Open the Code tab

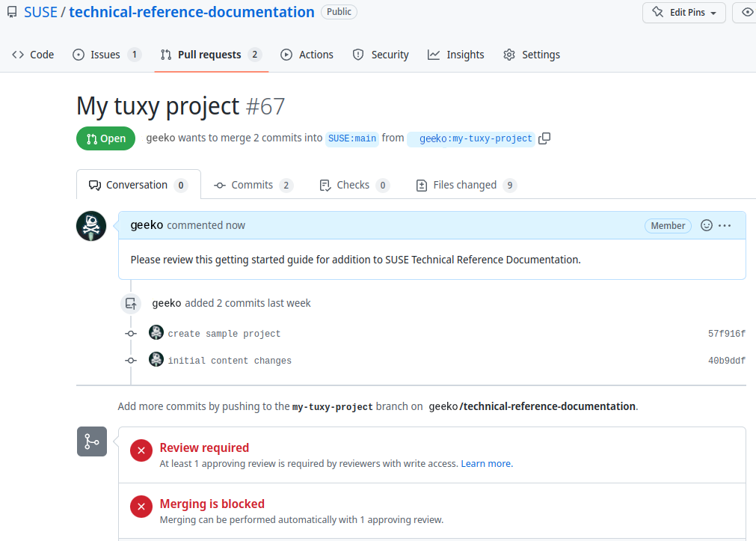click(34, 55)
